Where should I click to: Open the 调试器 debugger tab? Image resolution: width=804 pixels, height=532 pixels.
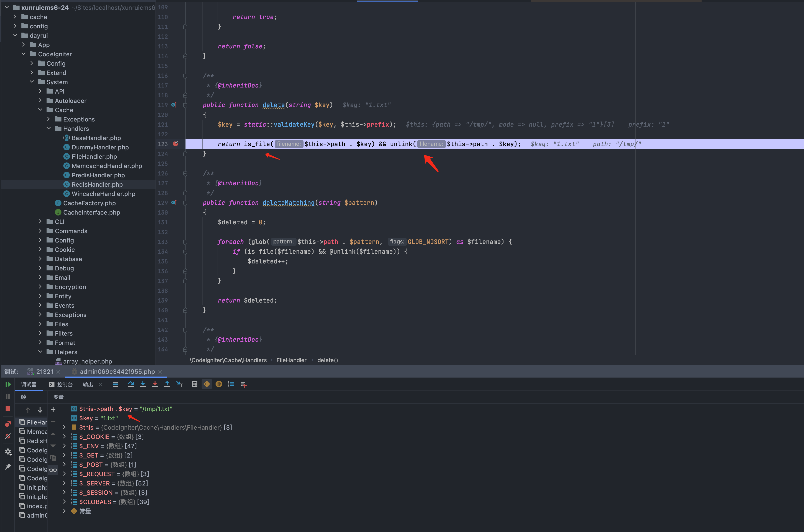tap(29, 384)
